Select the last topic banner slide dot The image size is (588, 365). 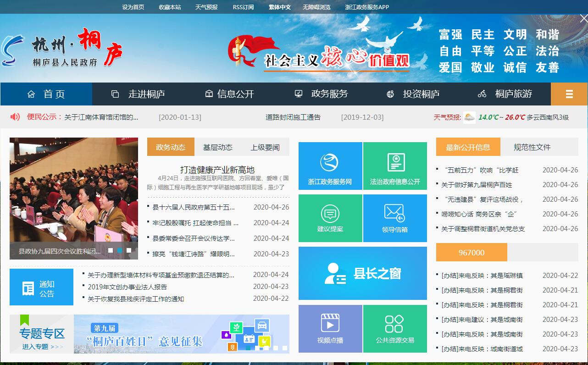click(x=285, y=348)
